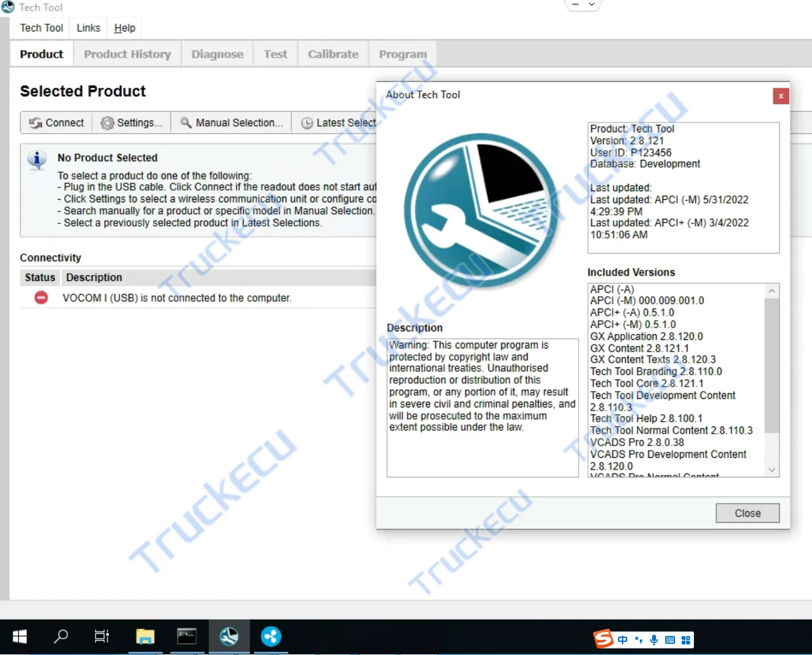Switch to the Diagnose tab
Screen dimensions: 812x655
click(217, 54)
